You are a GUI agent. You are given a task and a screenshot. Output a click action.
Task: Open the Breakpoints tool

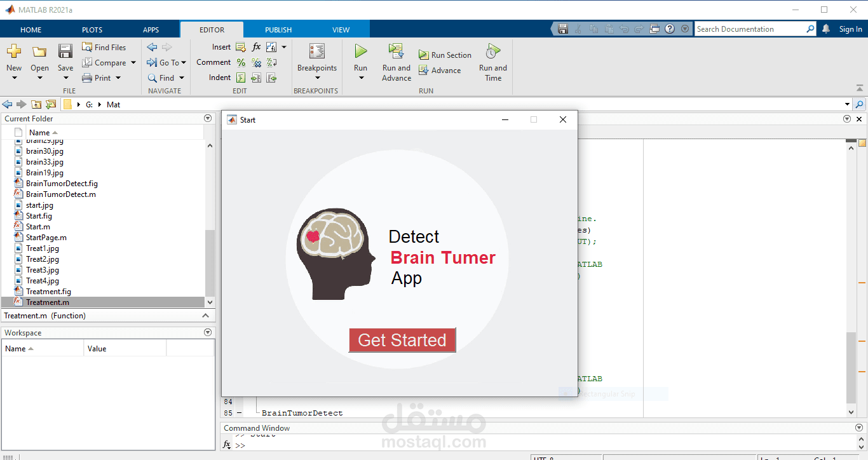(316, 51)
